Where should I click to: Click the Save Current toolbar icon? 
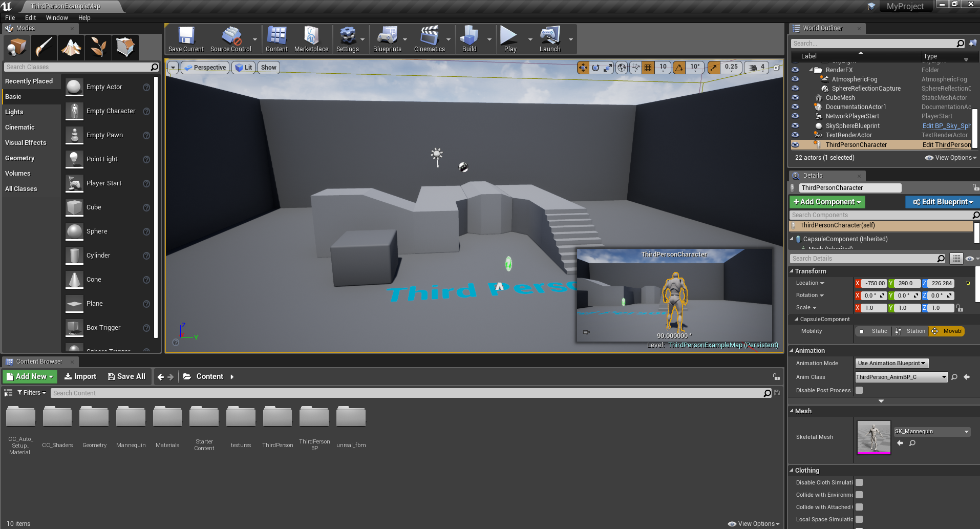pos(186,39)
